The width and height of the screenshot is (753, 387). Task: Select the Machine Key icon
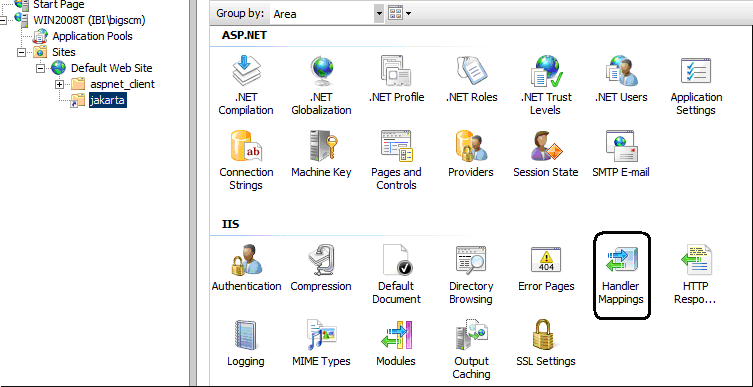321,145
